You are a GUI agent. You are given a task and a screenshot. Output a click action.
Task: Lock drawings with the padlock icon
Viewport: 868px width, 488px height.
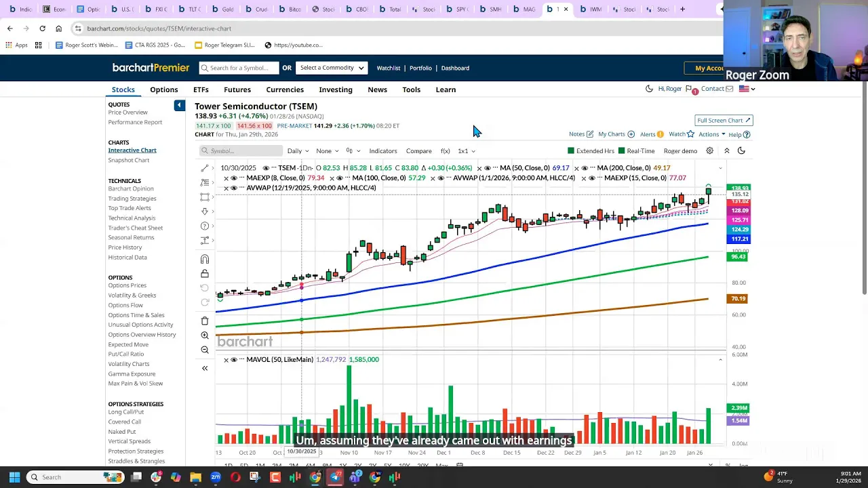(205, 274)
